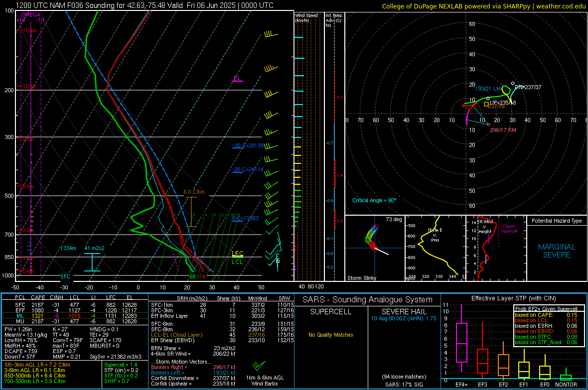The height and width of the screenshot is (390, 588).
Task: Click the orange square marker on hodograph
Action: (x=486, y=104)
